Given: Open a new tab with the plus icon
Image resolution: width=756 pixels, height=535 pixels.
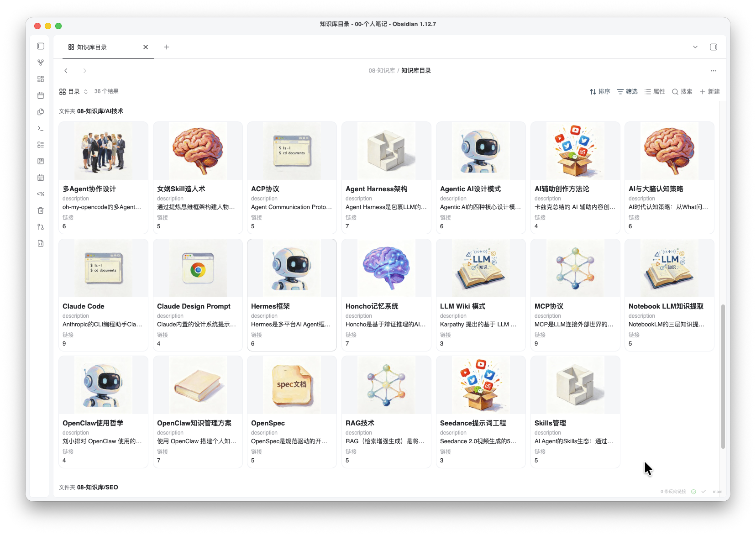Looking at the screenshot, I should point(167,47).
